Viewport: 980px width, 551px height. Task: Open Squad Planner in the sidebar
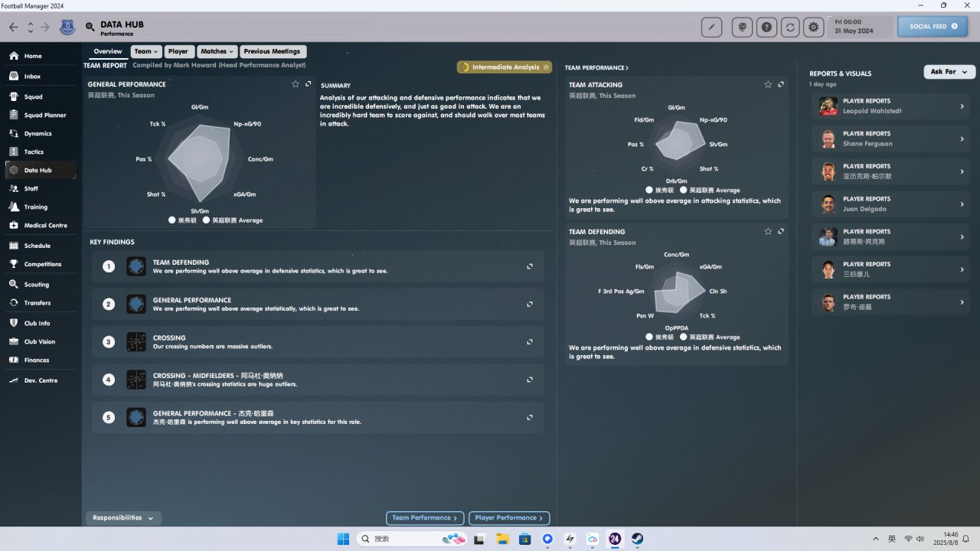point(41,116)
